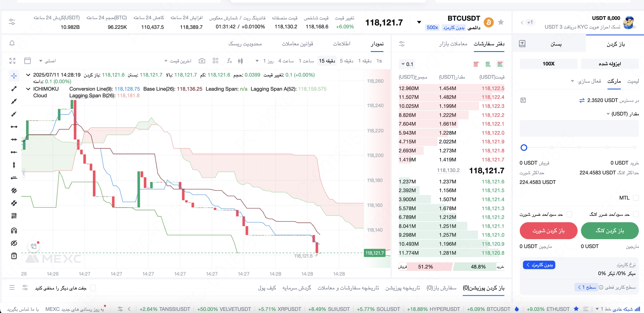This screenshot has height=313, width=644.
Task: Click the user level 1 link
Action: coord(586,287)
